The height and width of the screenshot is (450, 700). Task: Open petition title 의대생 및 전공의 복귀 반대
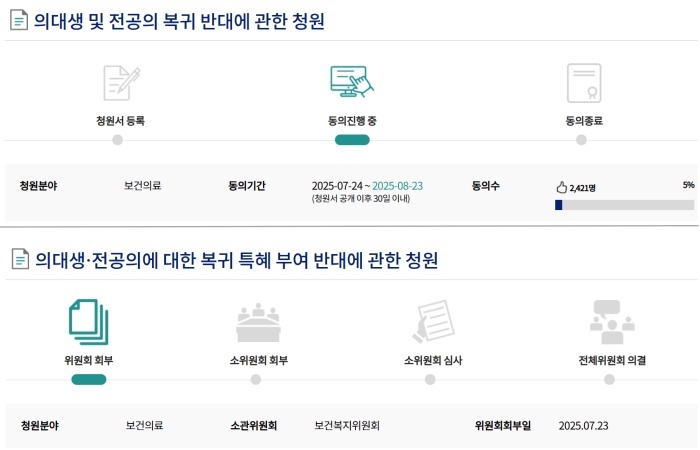179,21
